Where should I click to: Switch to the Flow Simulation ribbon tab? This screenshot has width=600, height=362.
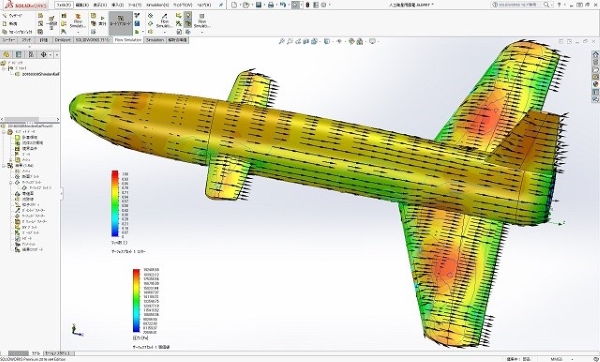(x=128, y=40)
